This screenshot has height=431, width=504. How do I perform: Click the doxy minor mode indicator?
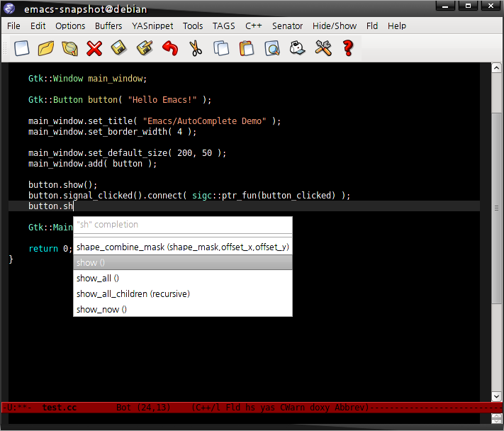coord(320,408)
